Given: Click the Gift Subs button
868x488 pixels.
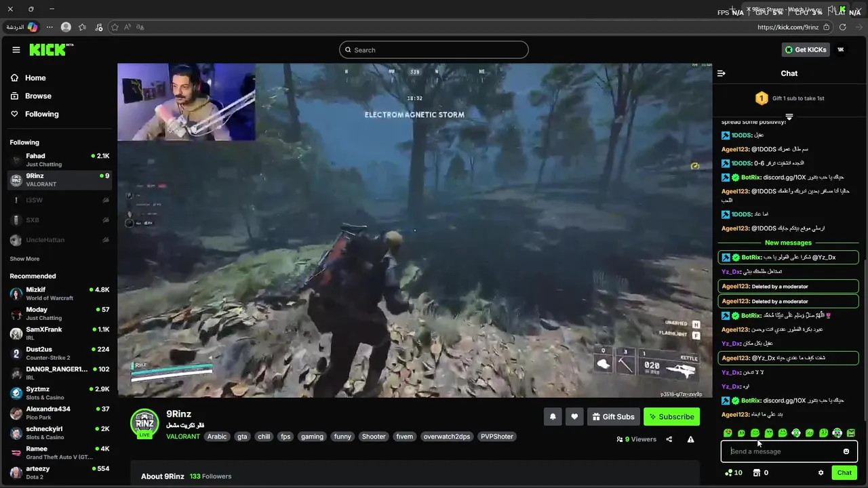Looking at the screenshot, I should pos(613,417).
